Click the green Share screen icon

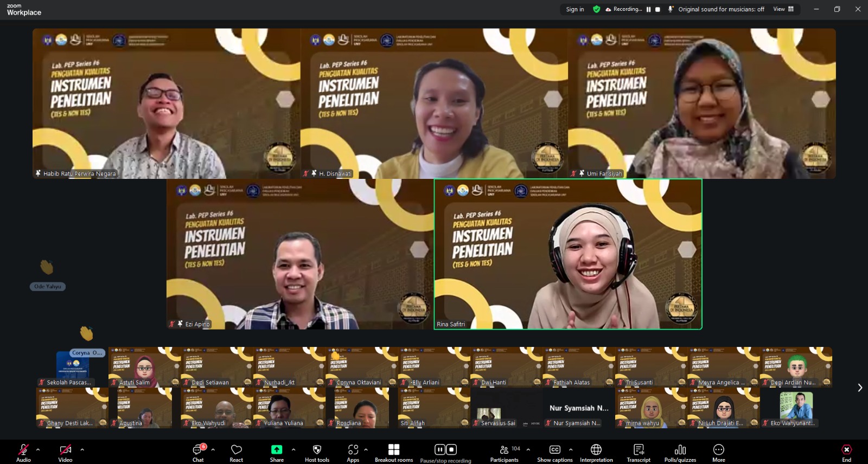tap(277, 450)
